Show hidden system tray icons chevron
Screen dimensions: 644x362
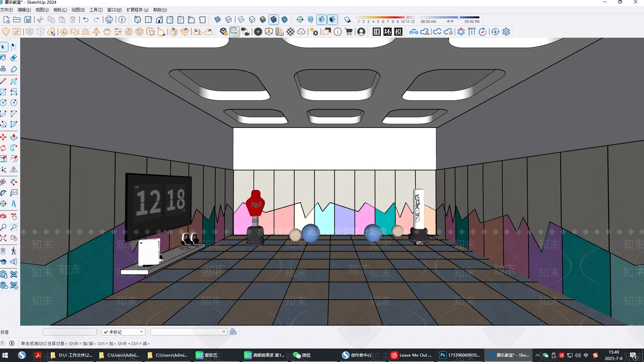tap(537, 355)
